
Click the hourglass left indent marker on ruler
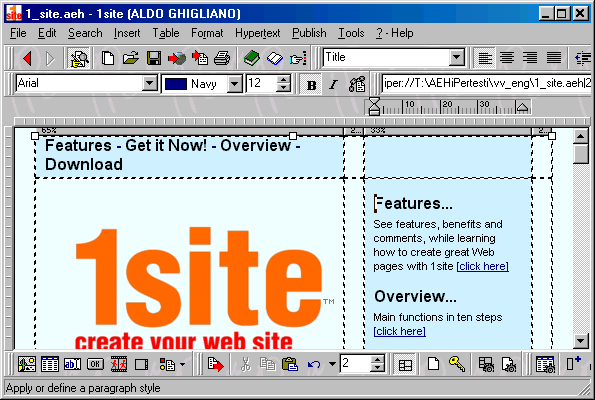pos(374,106)
